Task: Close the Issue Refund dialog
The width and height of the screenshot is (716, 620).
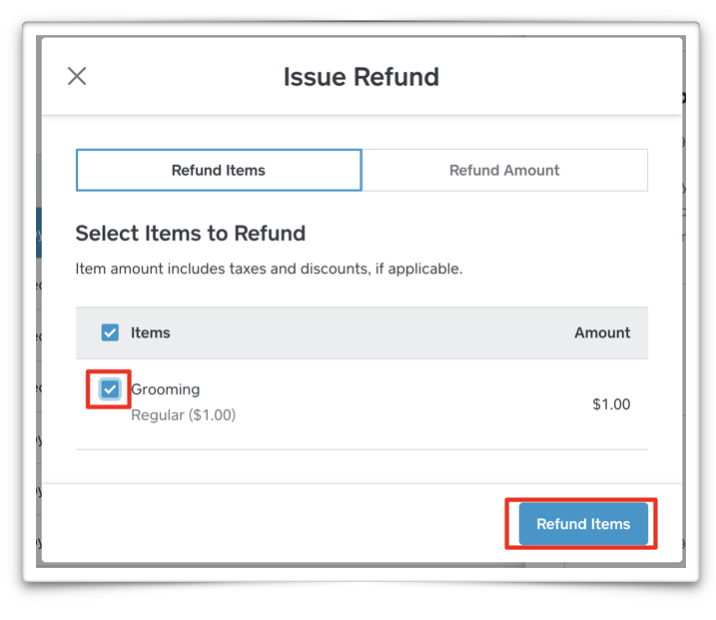Action: click(x=77, y=76)
